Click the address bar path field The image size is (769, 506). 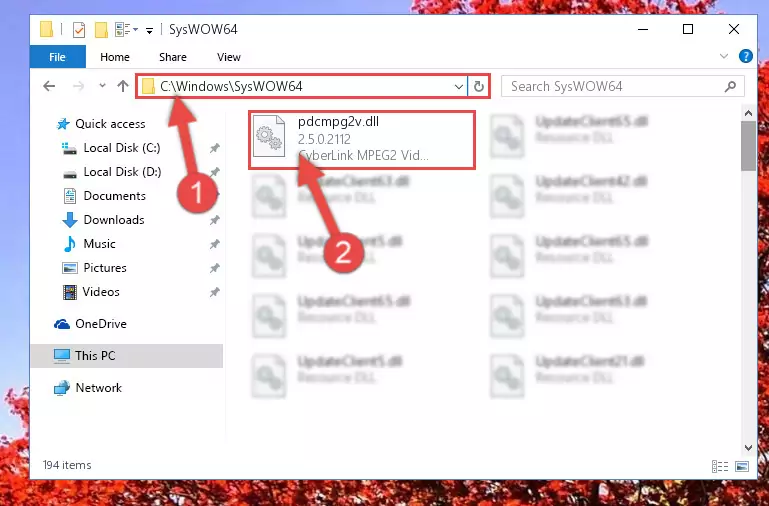[302, 86]
